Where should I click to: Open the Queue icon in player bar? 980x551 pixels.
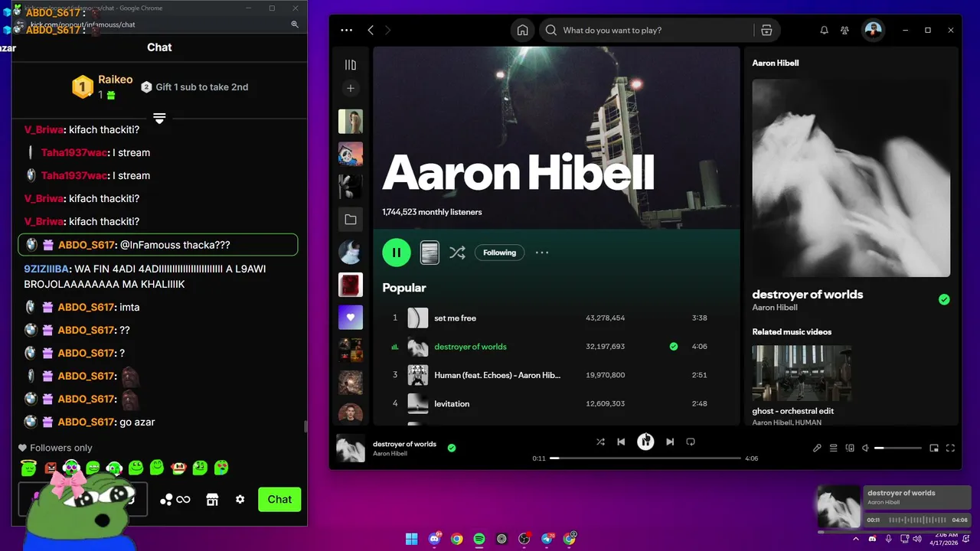click(834, 448)
